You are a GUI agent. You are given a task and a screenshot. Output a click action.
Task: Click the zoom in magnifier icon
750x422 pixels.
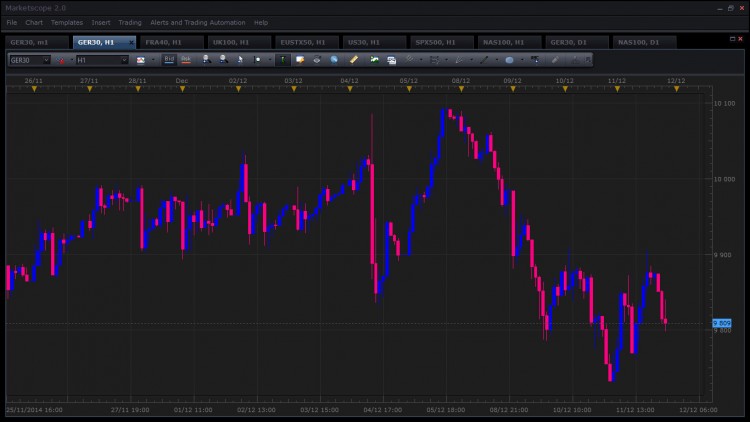[x=206, y=59]
